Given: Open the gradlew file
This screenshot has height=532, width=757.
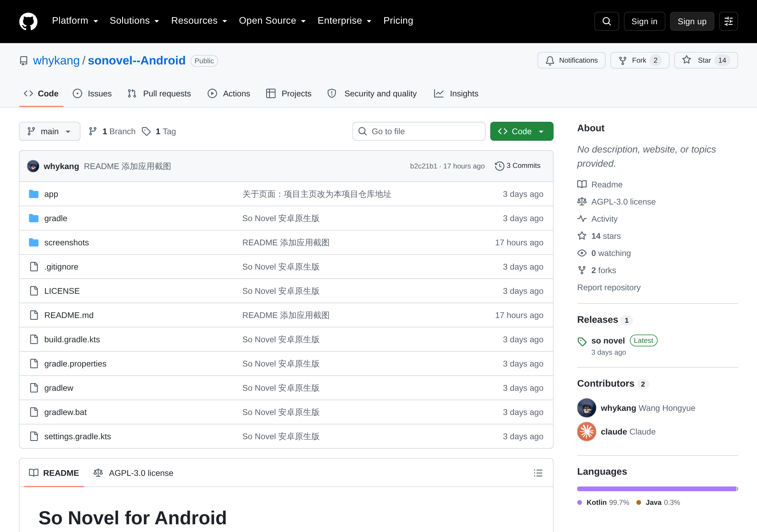Looking at the screenshot, I should 59,388.
